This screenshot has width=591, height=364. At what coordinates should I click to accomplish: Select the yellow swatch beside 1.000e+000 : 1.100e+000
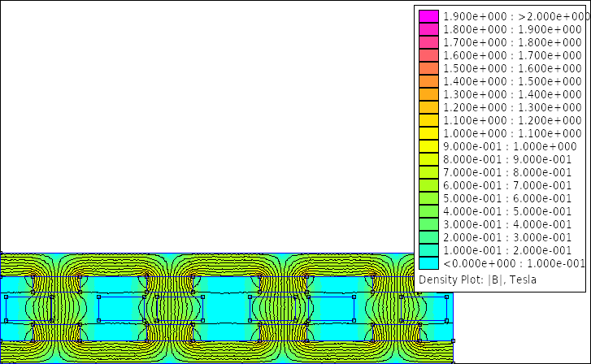428,133
